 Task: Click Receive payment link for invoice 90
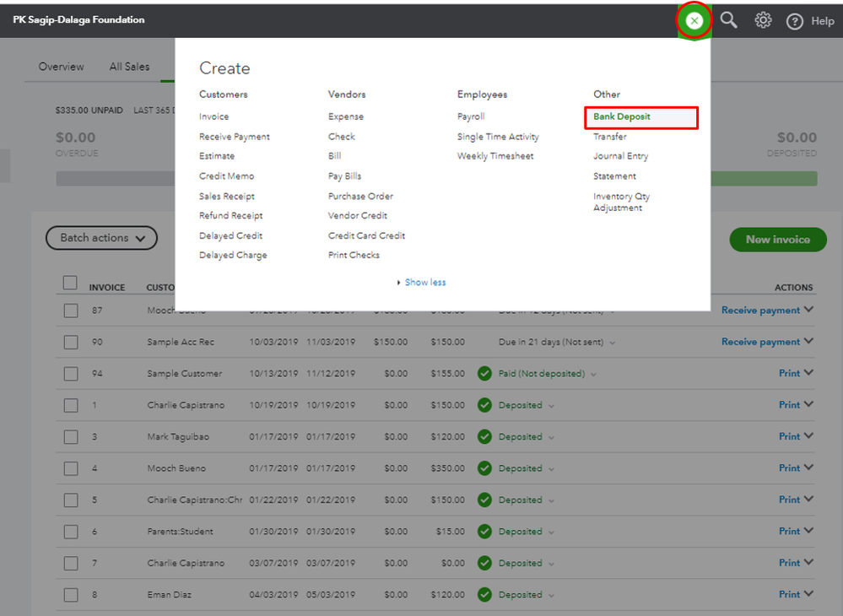[759, 342]
